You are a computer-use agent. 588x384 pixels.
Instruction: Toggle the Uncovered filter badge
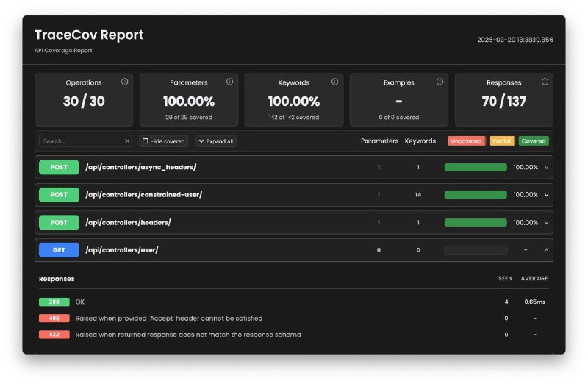pyautogui.click(x=466, y=141)
